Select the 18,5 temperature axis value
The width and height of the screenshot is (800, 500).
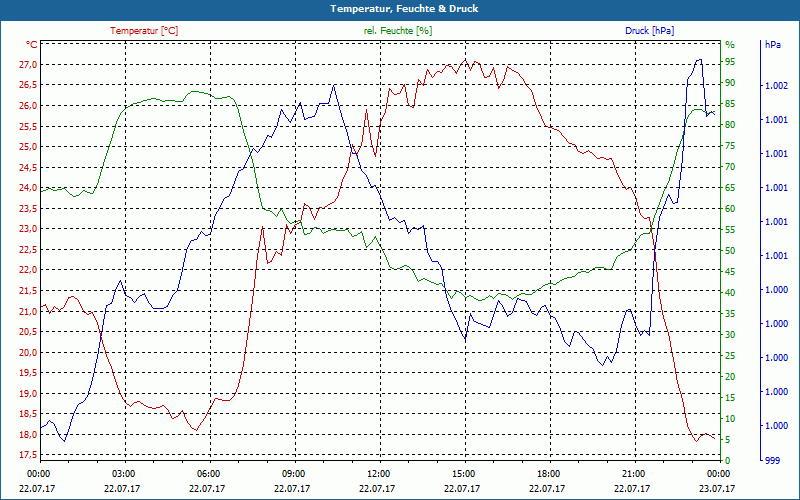tap(29, 414)
